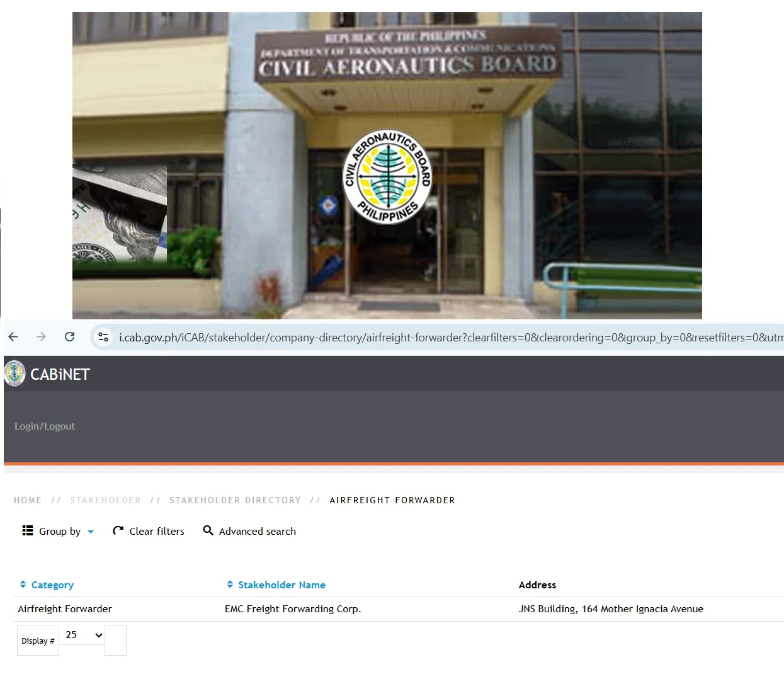The height and width of the screenshot is (679, 784).
Task: Open site information icon in address bar
Action: click(103, 338)
